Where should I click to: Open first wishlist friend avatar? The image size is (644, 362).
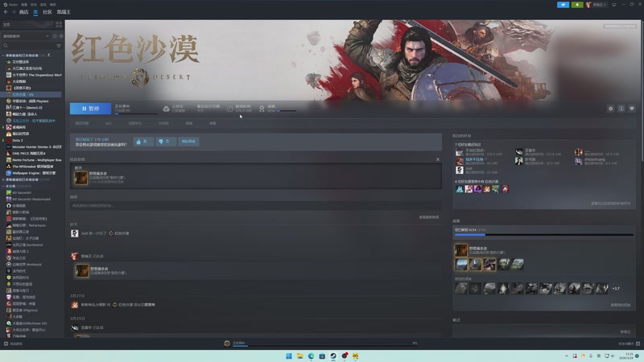pyautogui.click(x=459, y=189)
